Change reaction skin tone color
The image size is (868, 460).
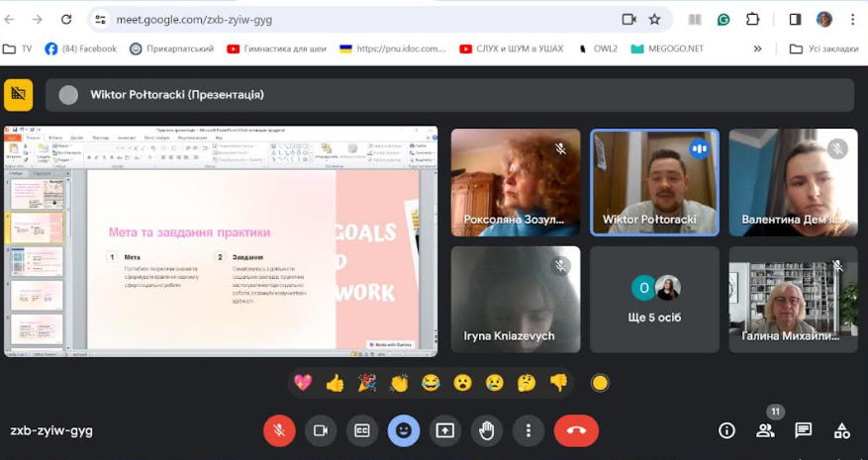[x=600, y=383]
